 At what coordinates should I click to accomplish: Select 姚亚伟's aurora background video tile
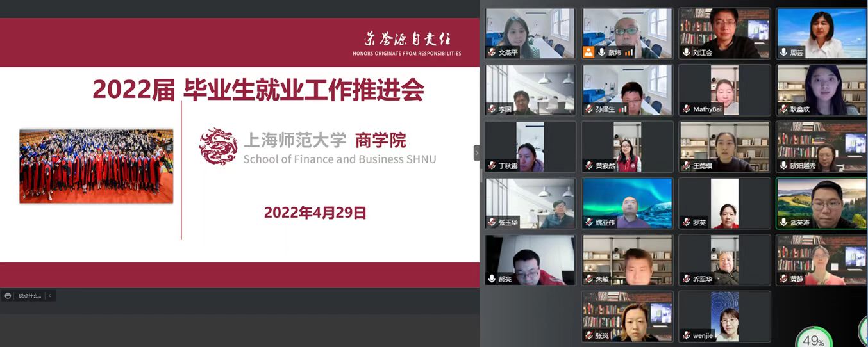tap(628, 203)
